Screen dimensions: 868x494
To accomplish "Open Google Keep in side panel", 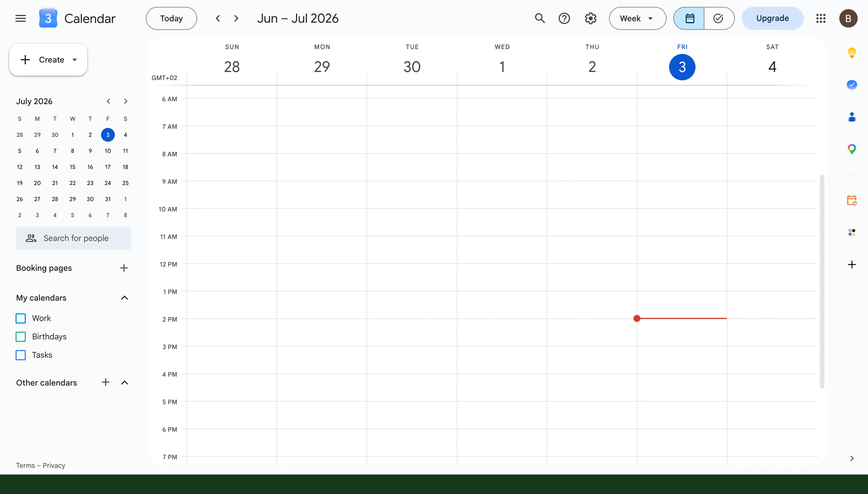I will point(852,53).
